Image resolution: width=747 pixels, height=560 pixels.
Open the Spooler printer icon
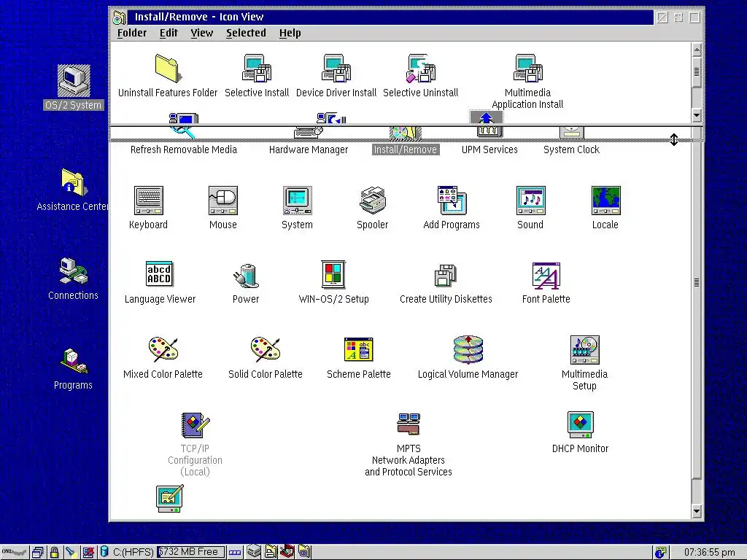coord(373,200)
